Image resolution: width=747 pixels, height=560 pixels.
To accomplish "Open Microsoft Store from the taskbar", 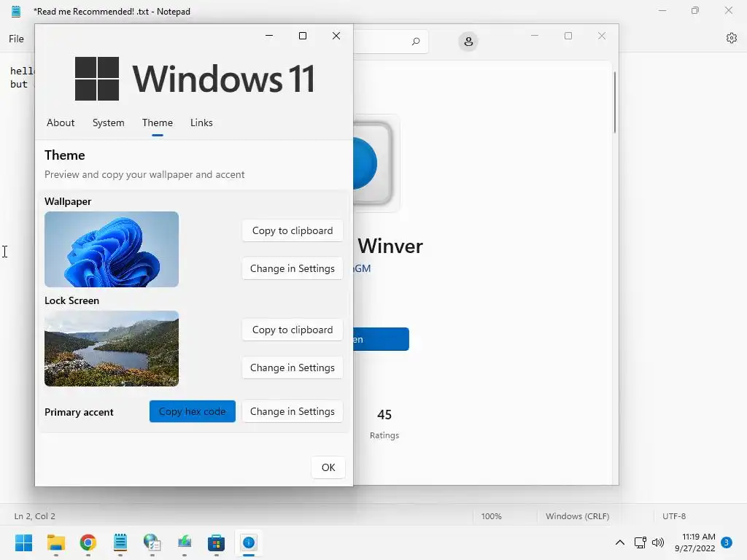I will click(216, 542).
